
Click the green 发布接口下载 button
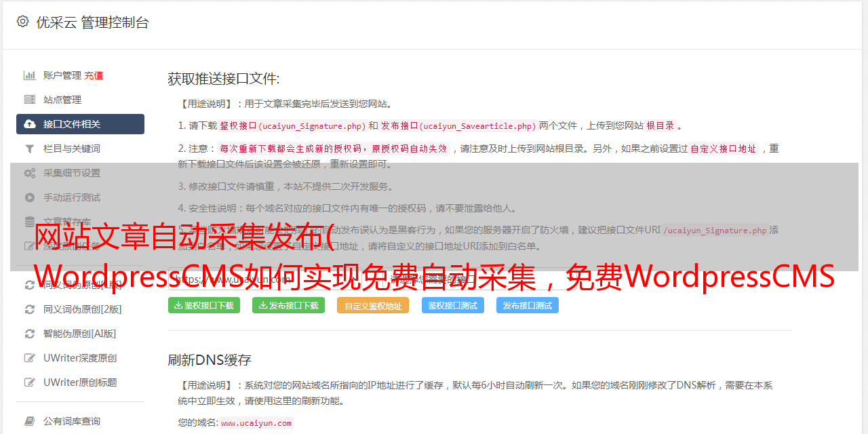click(x=289, y=305)
